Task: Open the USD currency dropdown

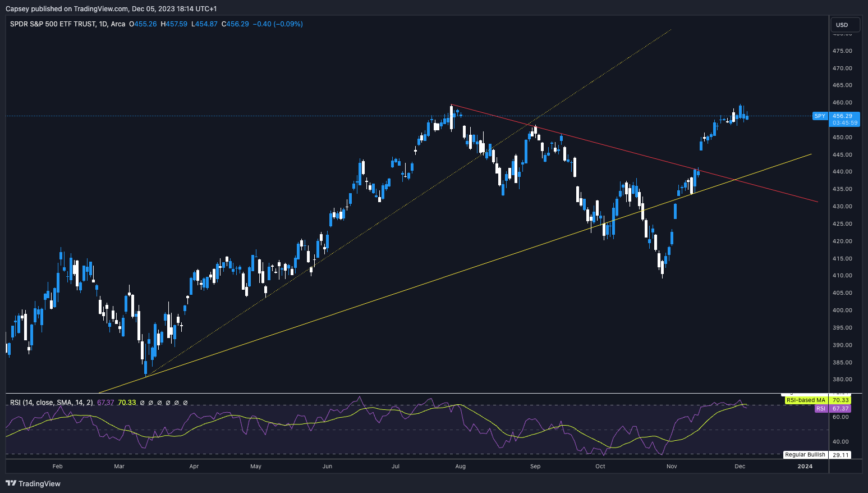Action: (845, 25)
